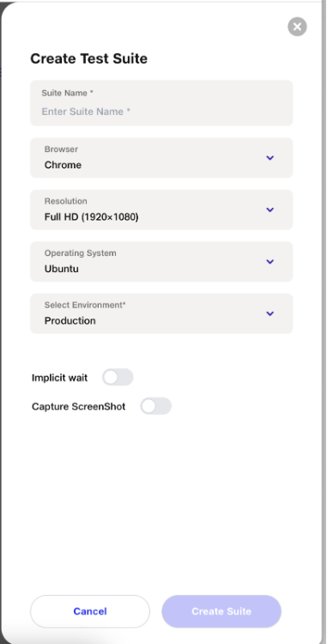Click the Operating System label text

point(80,253)
